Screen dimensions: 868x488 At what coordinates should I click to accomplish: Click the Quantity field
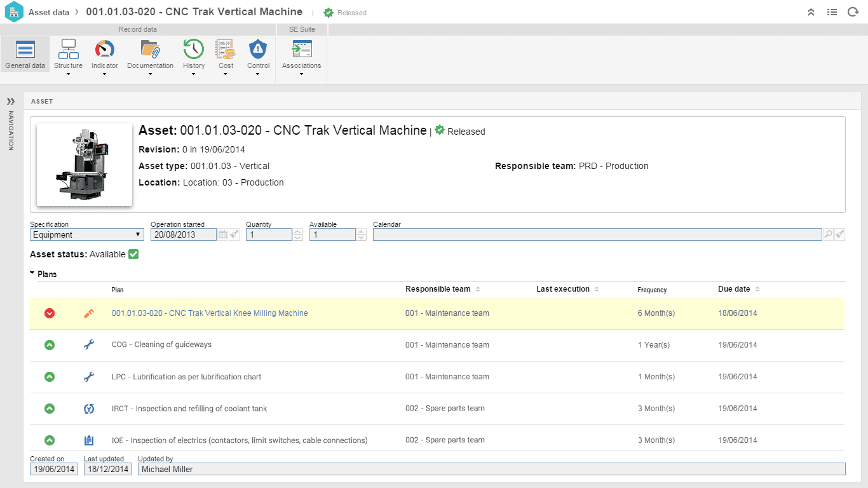click(269, 234)
